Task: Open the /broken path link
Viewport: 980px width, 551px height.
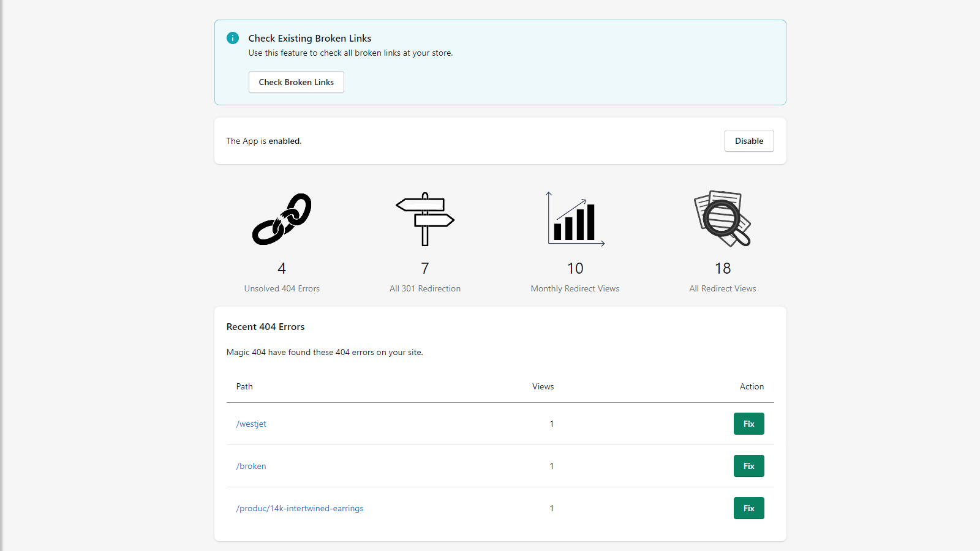Action: [x=251, y=466]
